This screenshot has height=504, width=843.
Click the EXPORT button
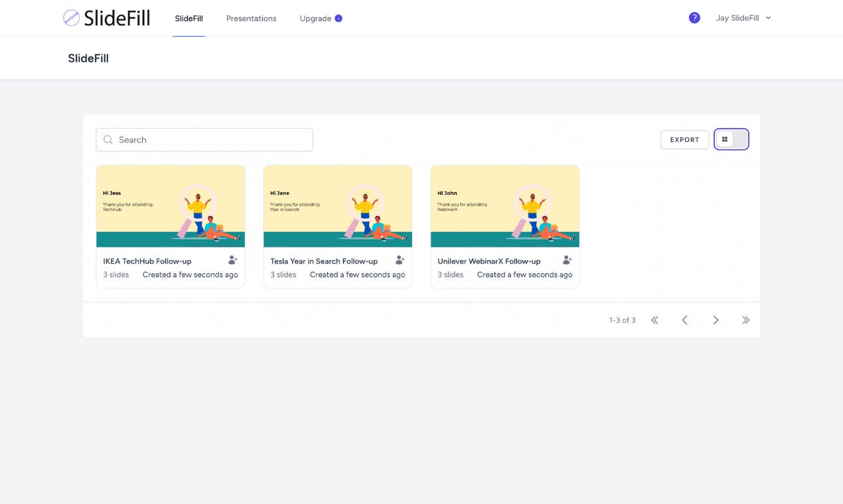685,140
